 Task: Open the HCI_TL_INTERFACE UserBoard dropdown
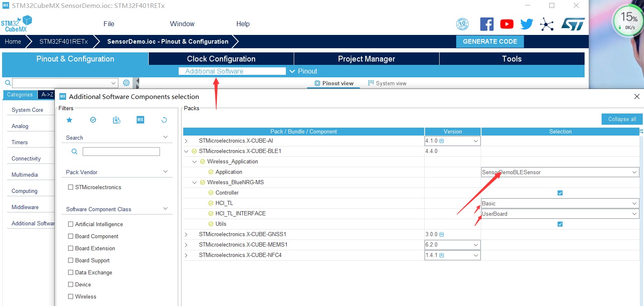(x=560, y=214)
